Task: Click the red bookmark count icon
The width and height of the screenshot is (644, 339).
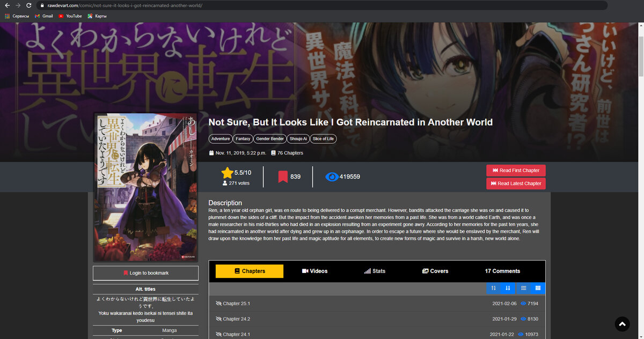Action: (283, 176)
